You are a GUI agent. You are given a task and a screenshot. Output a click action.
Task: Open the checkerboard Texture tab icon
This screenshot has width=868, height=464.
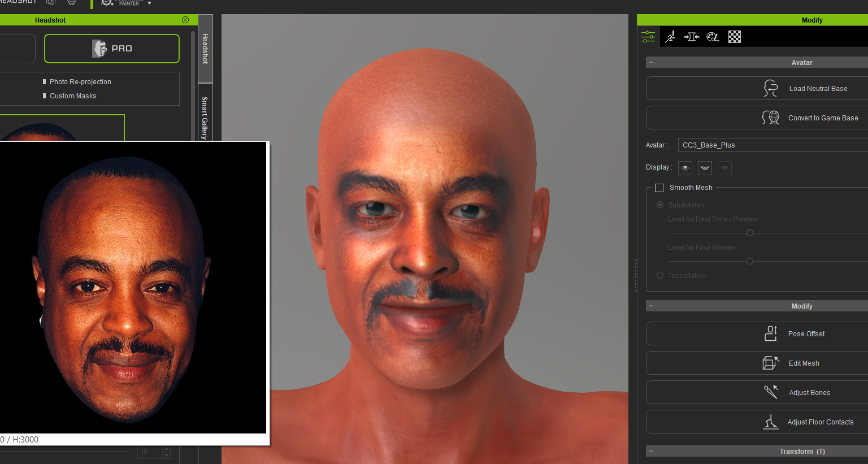click(x=735, y=37)
